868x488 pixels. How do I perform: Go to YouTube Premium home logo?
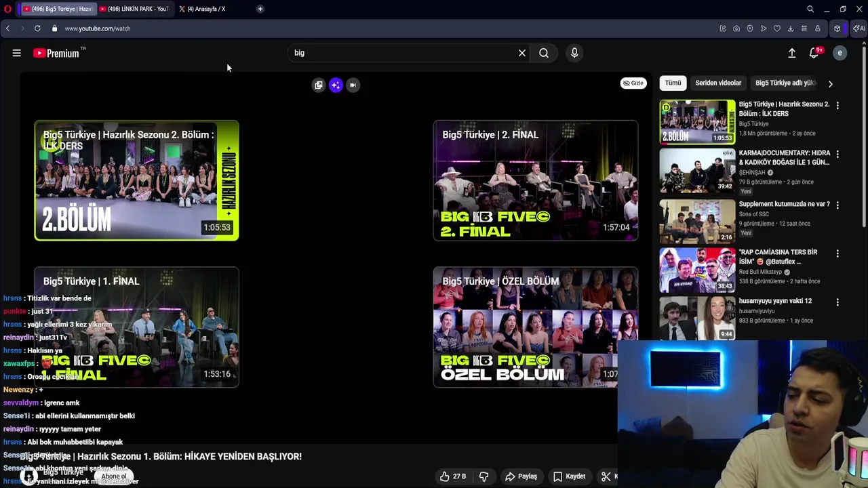[56, 53]
